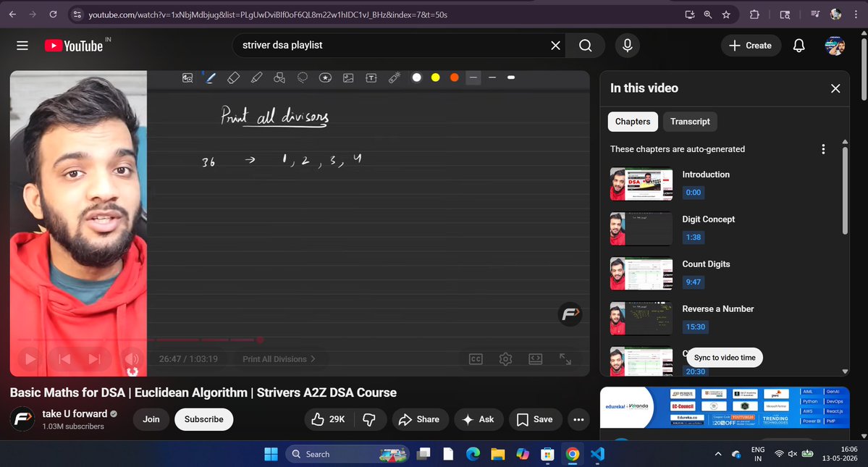The height and width of the screenshot is (467, 868).
Task: Open the video player settings gear
Action: pos(505,359)
